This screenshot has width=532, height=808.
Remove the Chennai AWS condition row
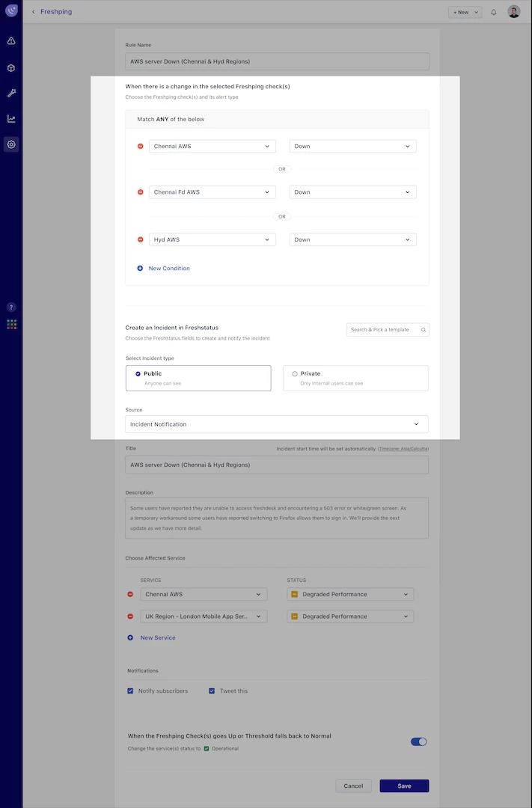click(x=140, y=147)
